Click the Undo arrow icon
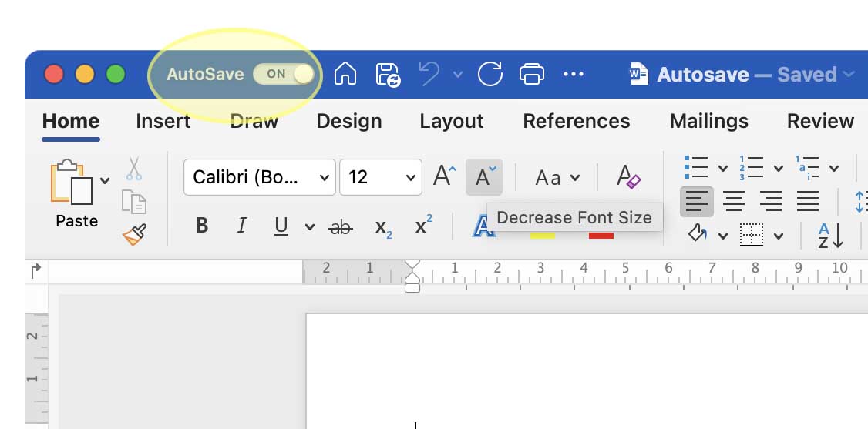 (429, 74)
